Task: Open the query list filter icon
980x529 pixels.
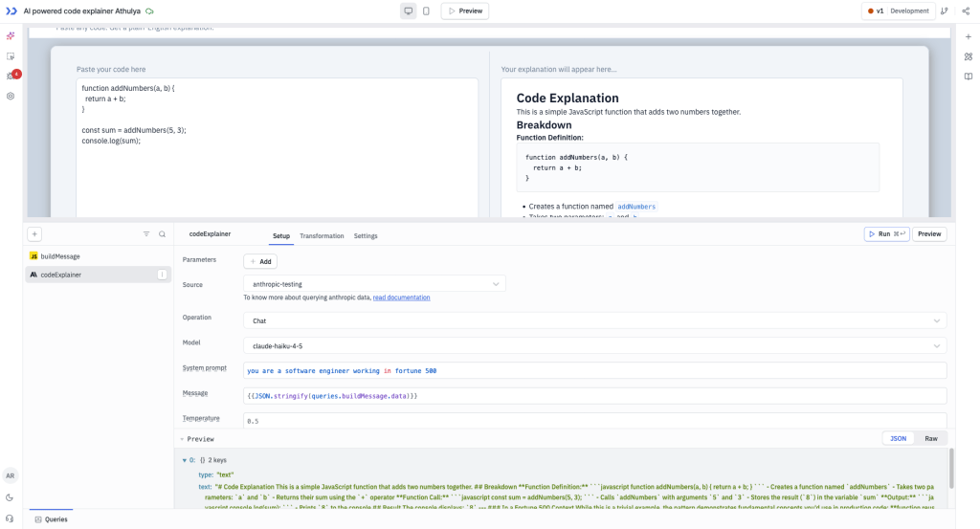Action: [146, 234]
